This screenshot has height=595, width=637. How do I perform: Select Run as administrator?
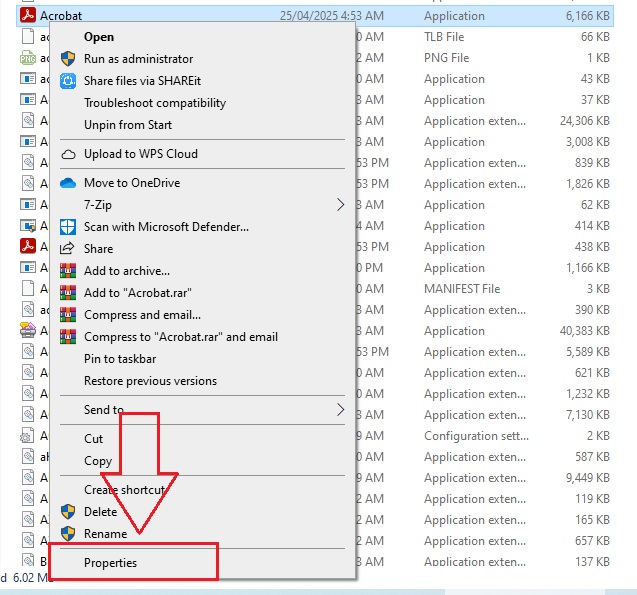click(x=139, y=59)
